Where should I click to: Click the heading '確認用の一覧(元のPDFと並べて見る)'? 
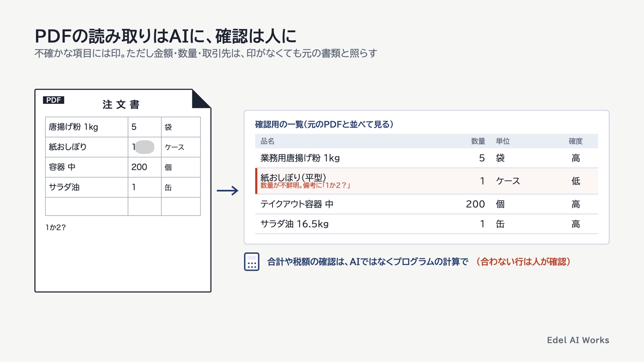click(324, 124)
